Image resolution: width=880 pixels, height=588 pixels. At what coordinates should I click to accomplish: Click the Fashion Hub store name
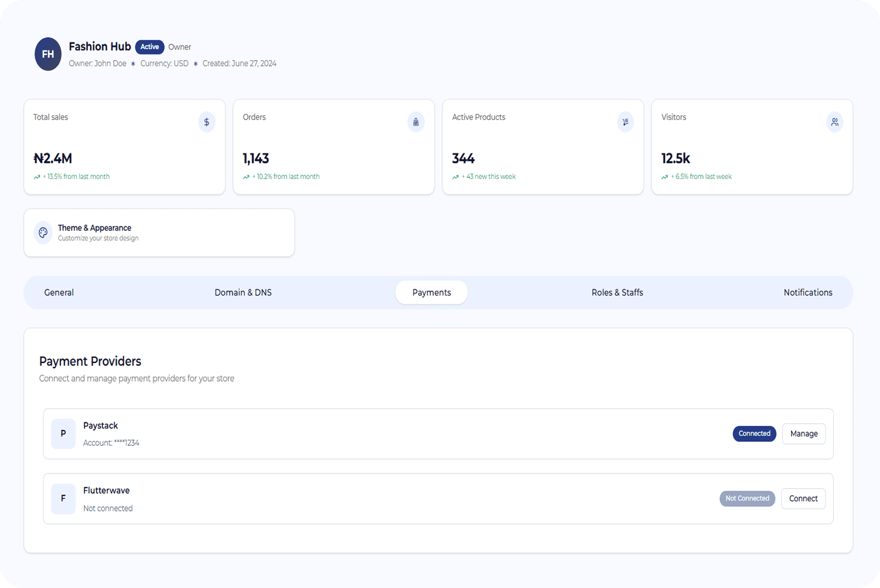pyautogui.click(x=100, y=47)
